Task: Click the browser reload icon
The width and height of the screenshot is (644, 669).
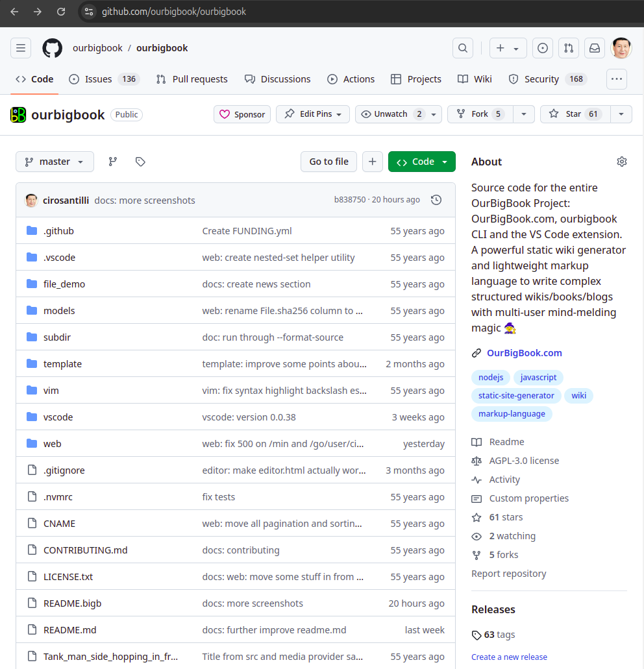Action: pos(61,12)
